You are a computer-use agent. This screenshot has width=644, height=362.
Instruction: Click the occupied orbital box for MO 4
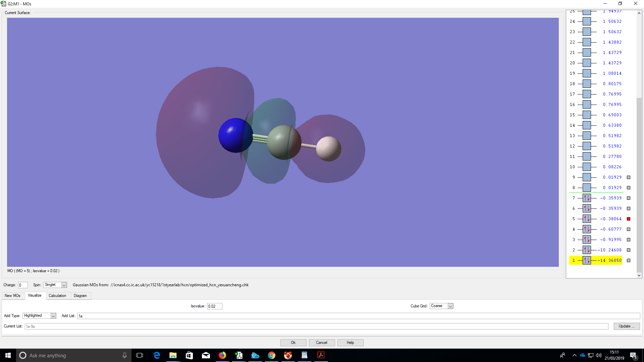point(587,229)
